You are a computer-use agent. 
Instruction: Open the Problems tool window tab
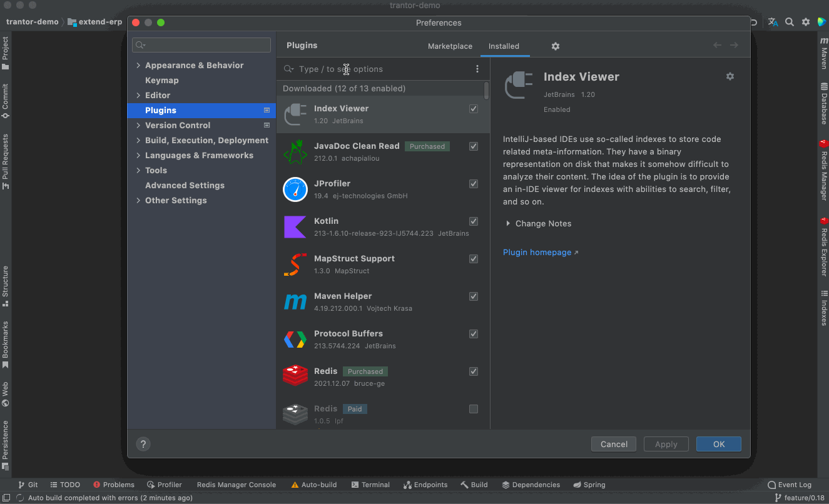point(114,485)
